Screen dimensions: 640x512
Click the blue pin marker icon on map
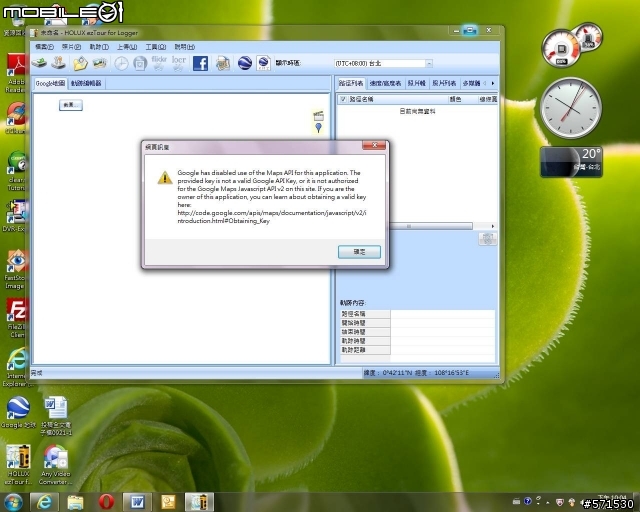[x=318, y=128]
